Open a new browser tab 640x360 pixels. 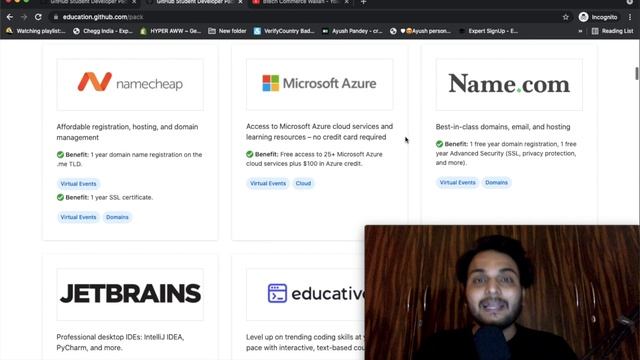tap(363, 2)
